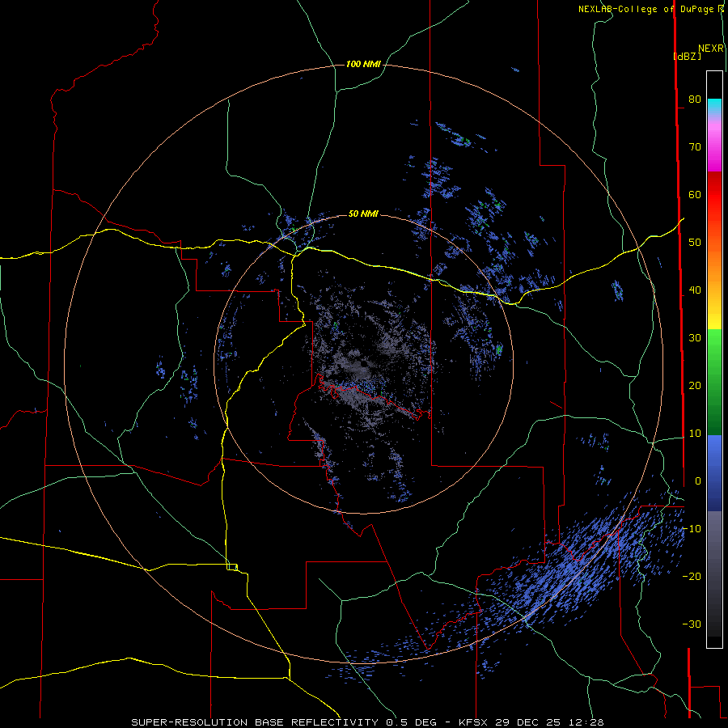Screen dimensions: 728x728
Task: Click the -20 value on the dBZ scale
Action: click(692, 576)
